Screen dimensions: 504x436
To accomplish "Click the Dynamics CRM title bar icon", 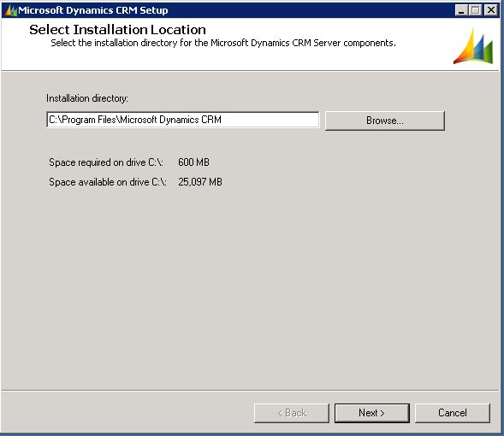I will 10,10.
